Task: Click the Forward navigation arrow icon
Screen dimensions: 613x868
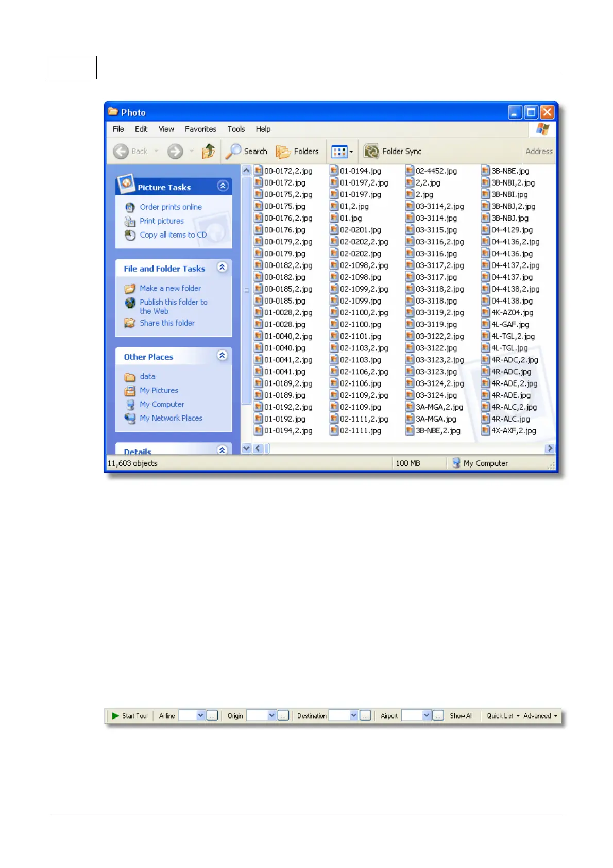Action: (175, 151)
